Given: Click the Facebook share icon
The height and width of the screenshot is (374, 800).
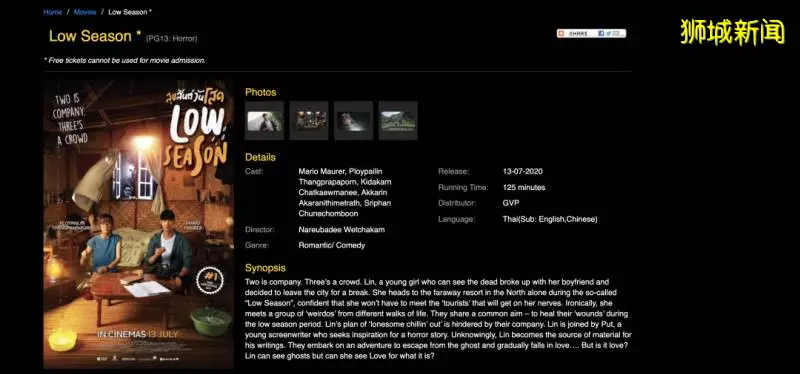Looking at the screenshot, I should [601, 33].
